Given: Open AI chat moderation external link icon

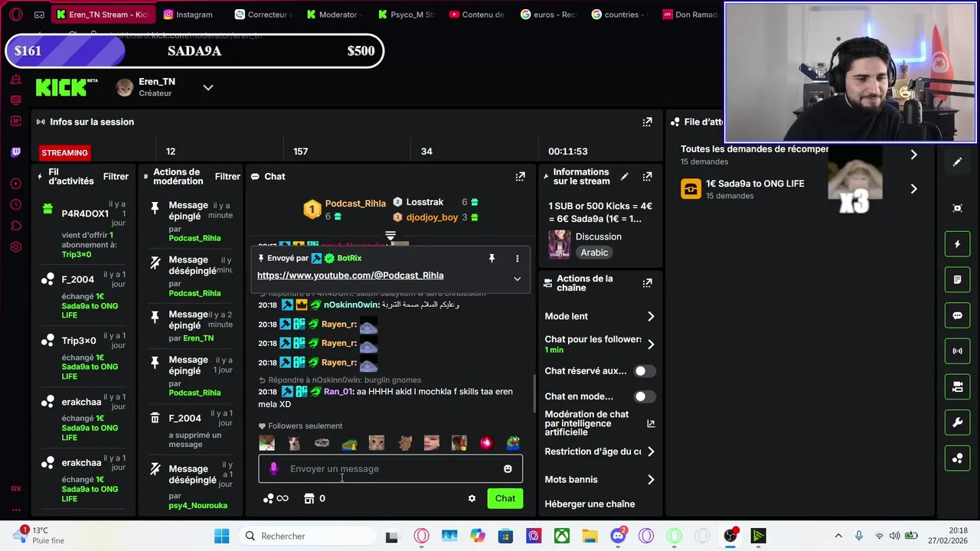Looking at the screenshot, I should tap(651, 423).
